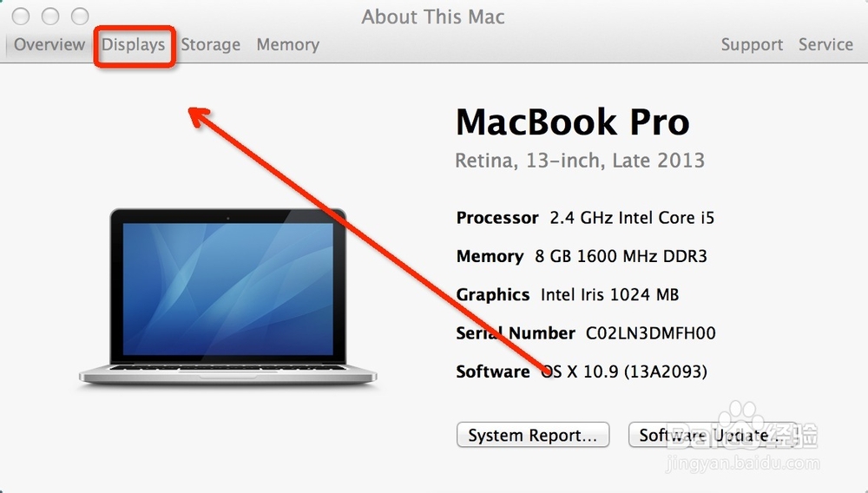Open the Displays tab

(134, 45)
